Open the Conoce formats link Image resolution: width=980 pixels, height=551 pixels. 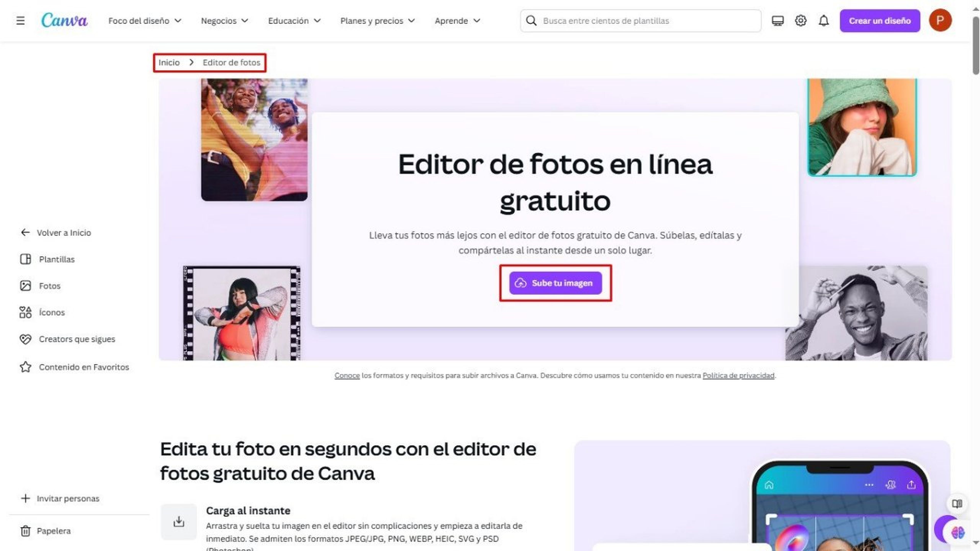[x=347, y=375]
